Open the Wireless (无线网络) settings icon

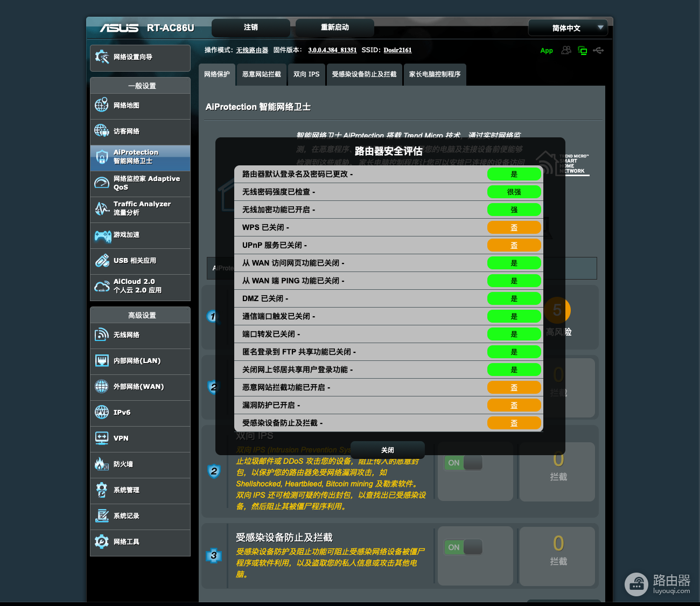[x=102, y=335]
